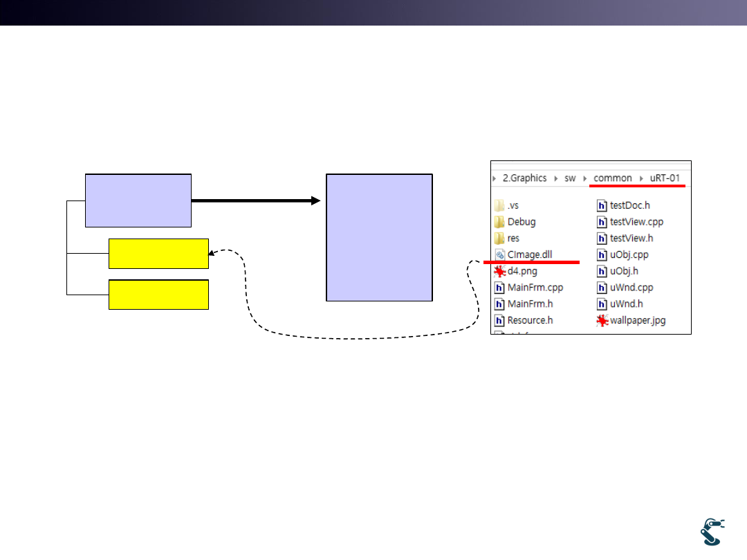Click the .vs folder icon
The image size is (747, 560).
[501, 205]
